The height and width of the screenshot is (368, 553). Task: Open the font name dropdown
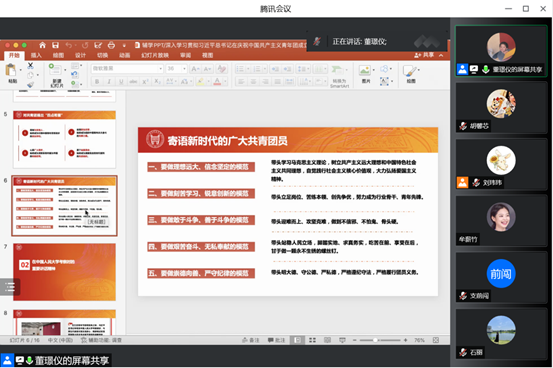pyautogui.click(x=127, y=68)
